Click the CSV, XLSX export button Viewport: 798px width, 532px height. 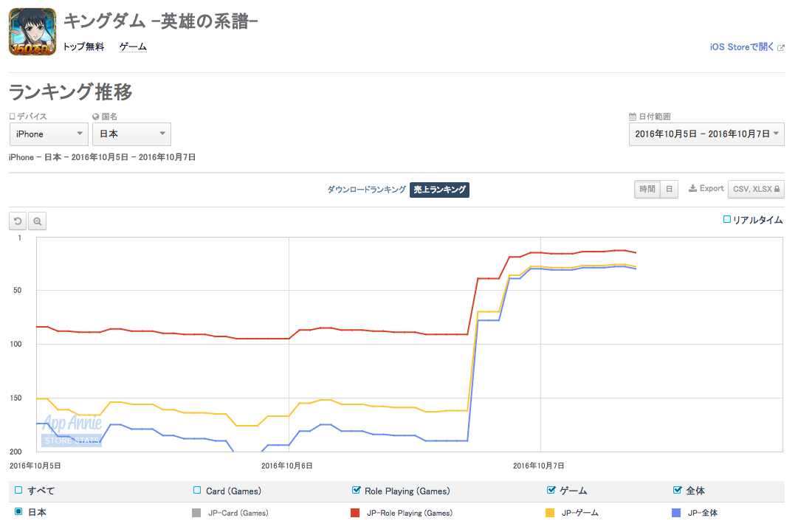756,189
